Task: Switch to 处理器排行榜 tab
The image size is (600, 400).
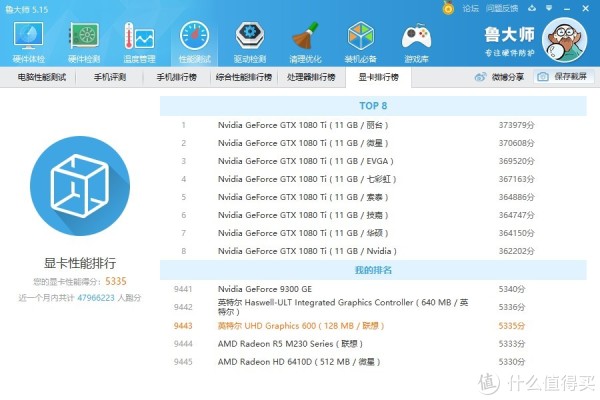Action: click(311, 77)
